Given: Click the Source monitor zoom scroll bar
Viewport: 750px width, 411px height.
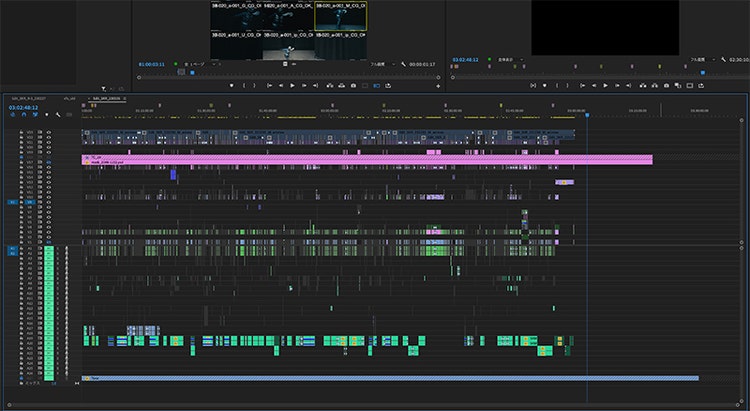Looking at the screenshot, I should [288, 77].
